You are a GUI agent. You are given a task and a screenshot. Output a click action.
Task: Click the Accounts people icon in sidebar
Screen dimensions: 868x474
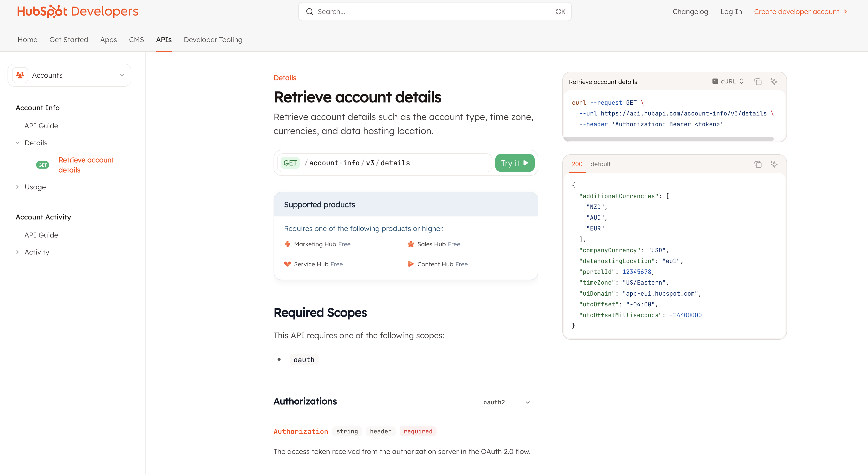tap(20, 75)
